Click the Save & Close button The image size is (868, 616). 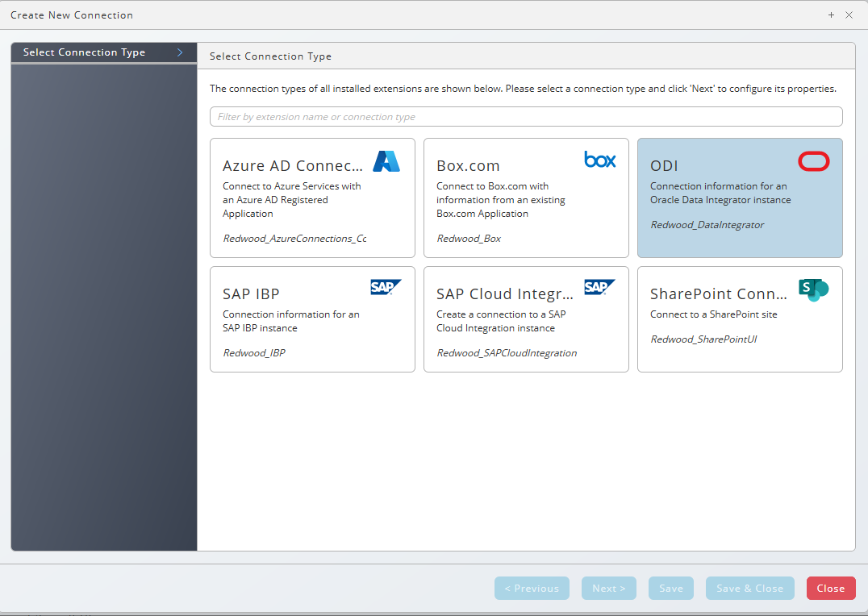750,589
